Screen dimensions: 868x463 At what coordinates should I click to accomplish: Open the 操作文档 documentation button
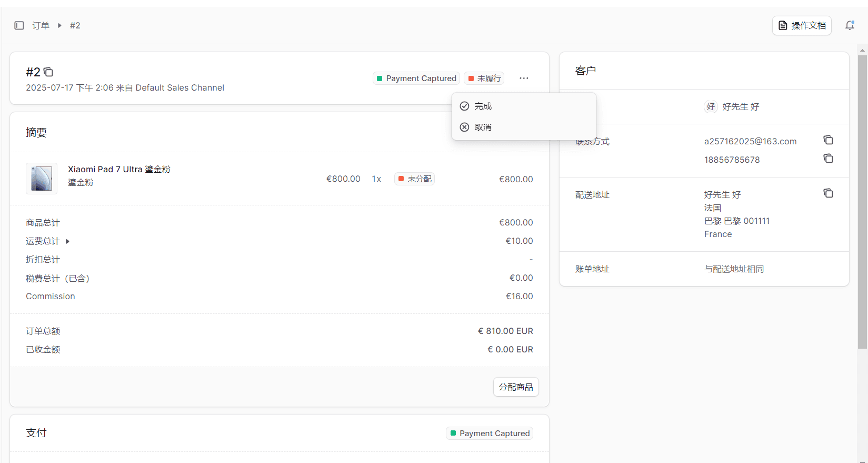[801, 25]
